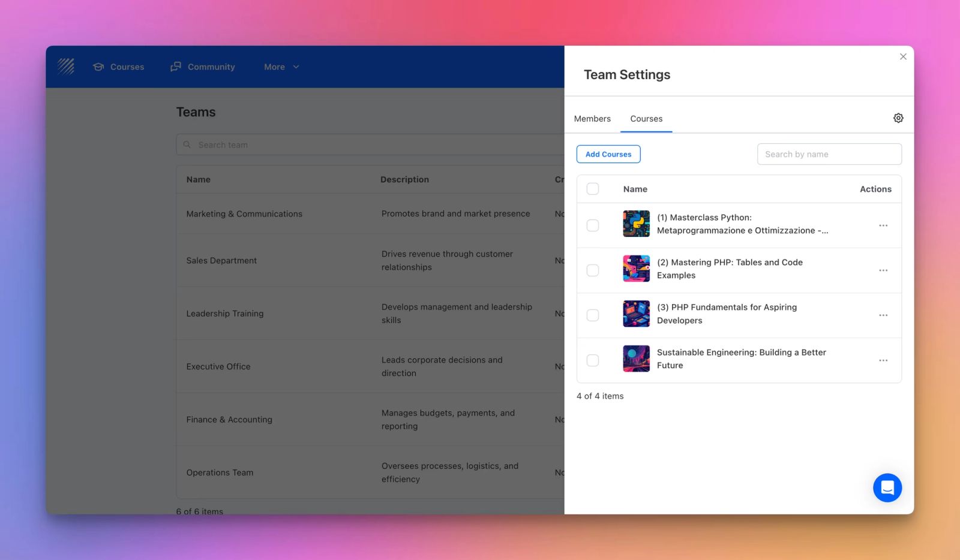The height and width of the screenshot is (560, 960).
Task: Open the chat support bubble
Action: click(887, 487)
